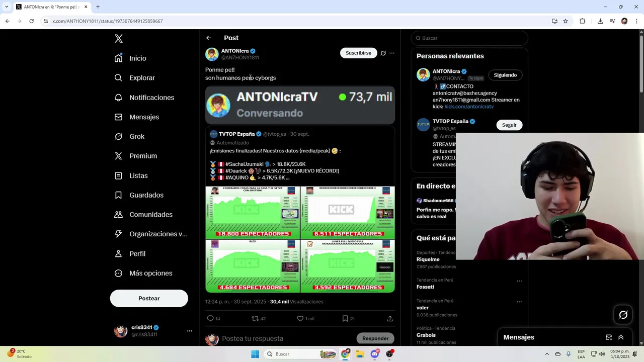Open ANTONIcra author avatar in post
The width and height of the screenshot is (644, 362).
click(212, 54)
